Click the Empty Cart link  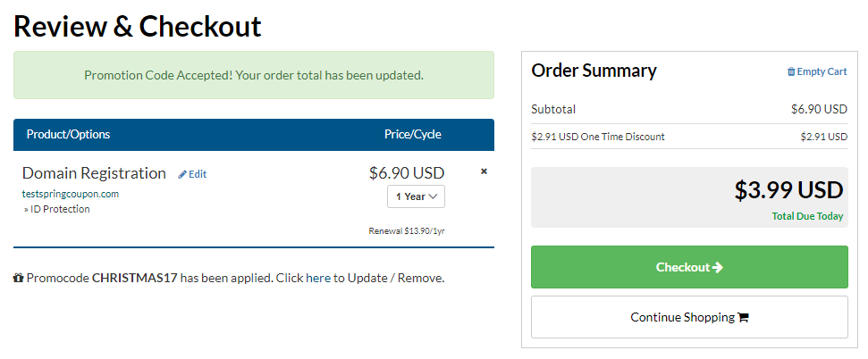[x=817, y=71]
